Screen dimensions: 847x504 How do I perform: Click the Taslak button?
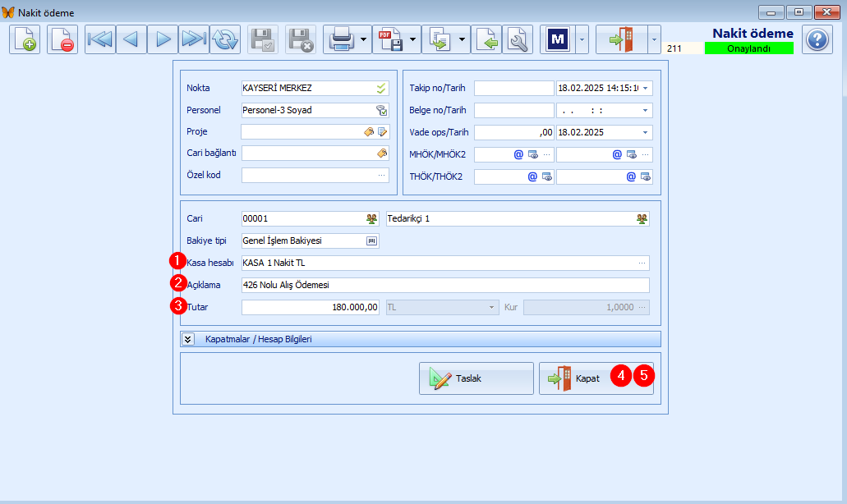476,378
